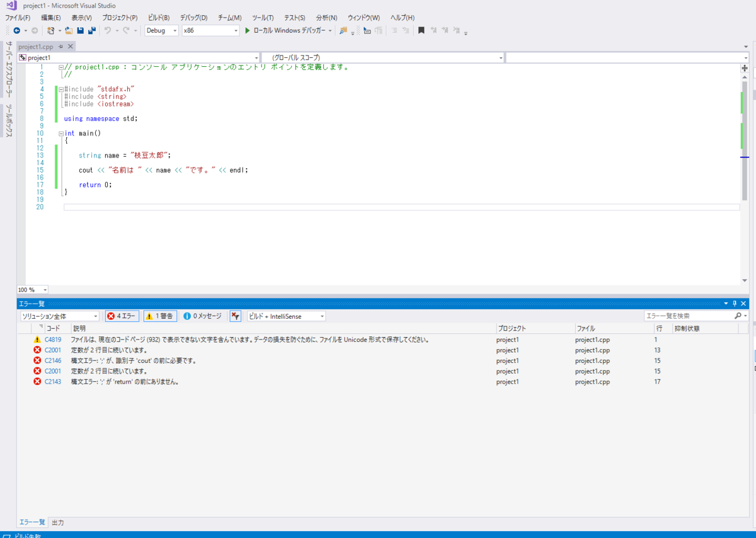Open the ファイル(F) menu
This screenshot has height=538, width=756.
coord(18,18)
